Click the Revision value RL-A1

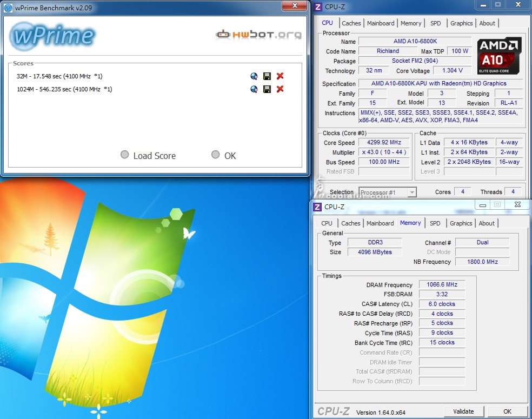[x=509, y=103]
